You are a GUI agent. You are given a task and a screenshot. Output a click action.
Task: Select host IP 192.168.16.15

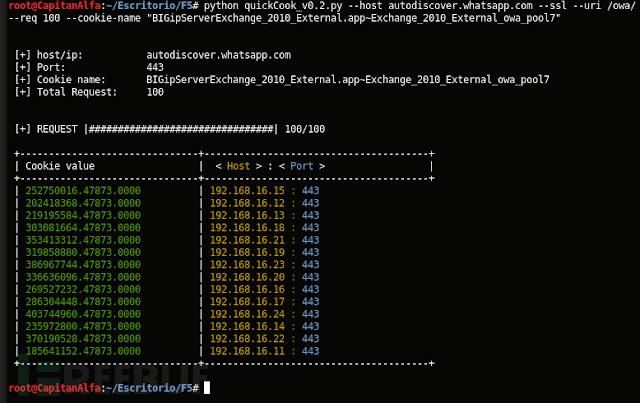(x=247, y=191)
